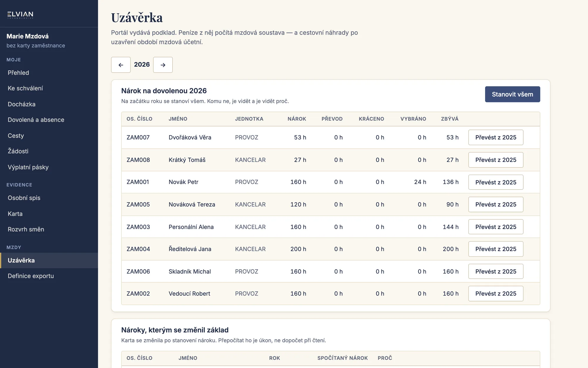
Task: Click the Kráceno column header
Action: click(371, 119)
